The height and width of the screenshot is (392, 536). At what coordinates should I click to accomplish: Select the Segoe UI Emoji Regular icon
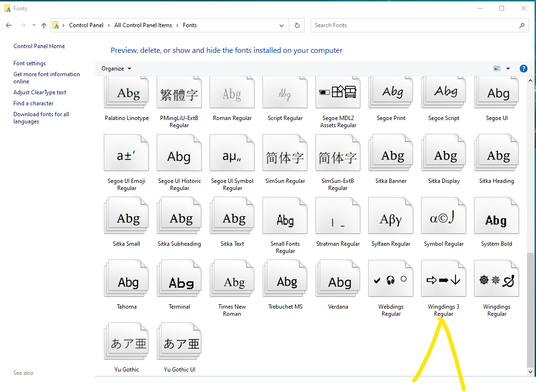(126, 153)
